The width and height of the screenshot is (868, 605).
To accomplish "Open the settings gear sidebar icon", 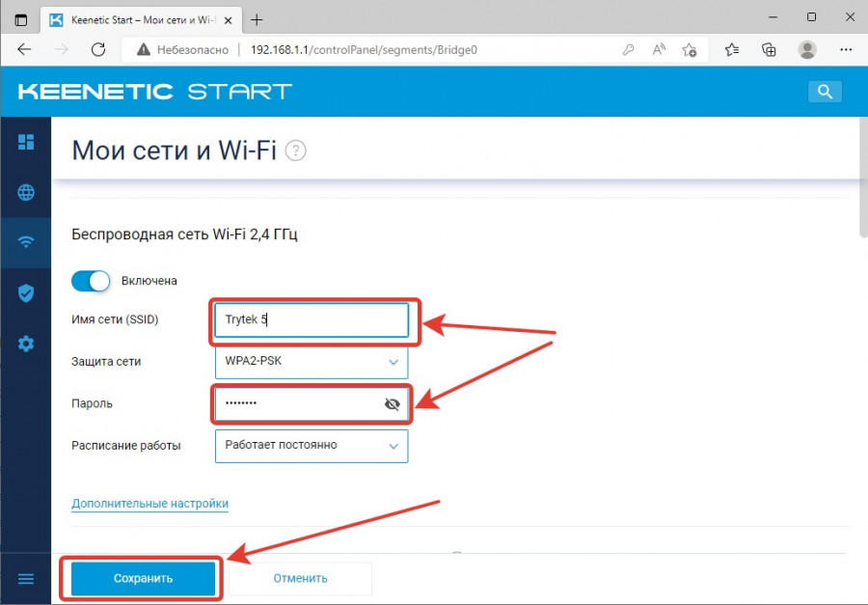I will pyautogui.click(x=26, y=344).
